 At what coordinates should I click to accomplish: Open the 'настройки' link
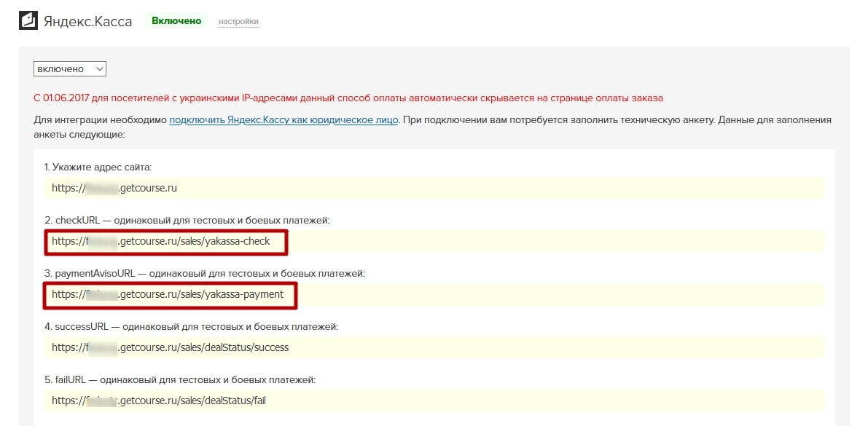point(238,22)
